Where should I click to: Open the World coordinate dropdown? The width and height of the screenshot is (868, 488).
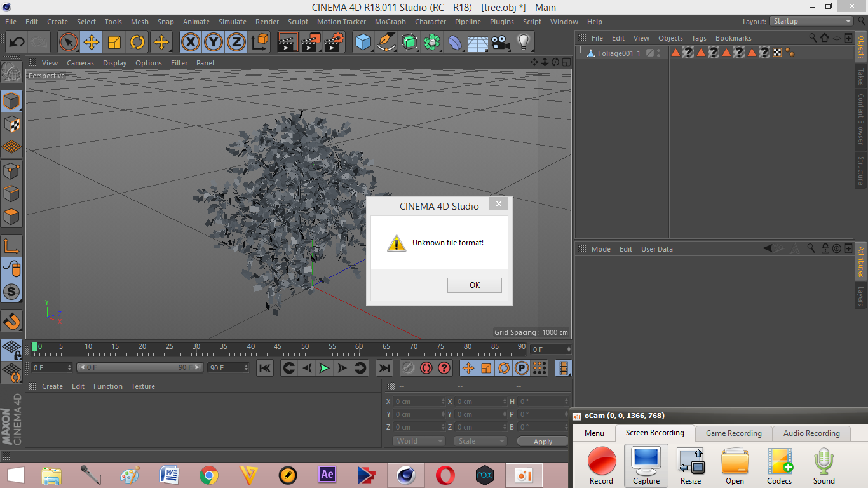pyautogui.click(x=418, y=441)
